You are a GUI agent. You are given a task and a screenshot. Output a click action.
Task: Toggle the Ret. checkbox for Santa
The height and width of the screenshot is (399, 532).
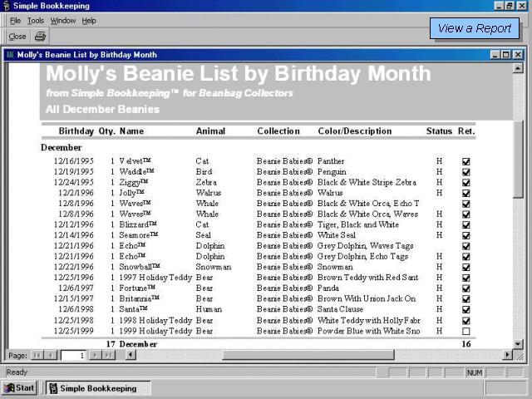[466, 309]
